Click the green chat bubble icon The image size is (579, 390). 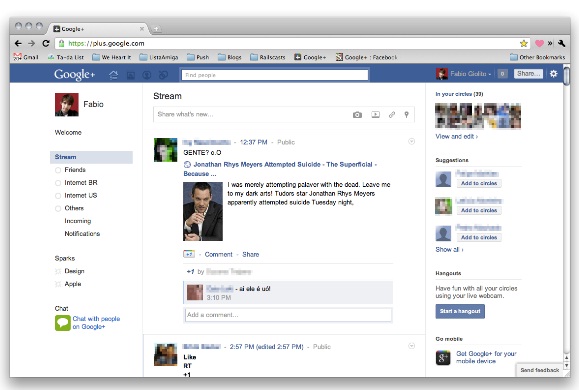pyautogui.click(x=63, y=323)
